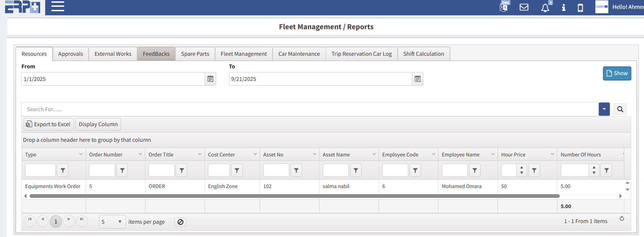The height and width of the screenshot is (237, 644).
Task: Open the To date calendar picker
Action: point(418,79)
